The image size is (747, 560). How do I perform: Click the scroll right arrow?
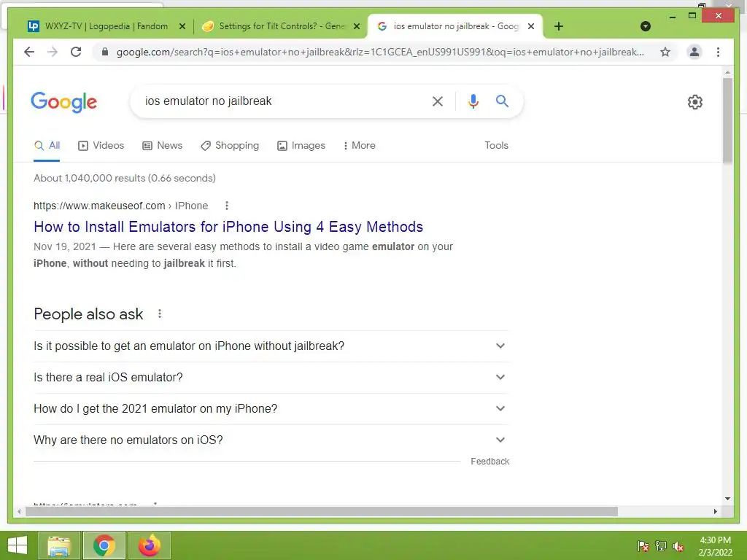(715, 512)
